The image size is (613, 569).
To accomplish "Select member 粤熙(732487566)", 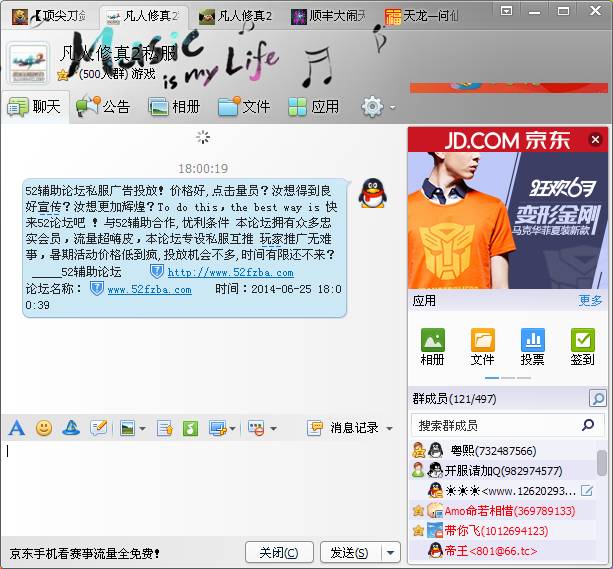I will (502, 451).
